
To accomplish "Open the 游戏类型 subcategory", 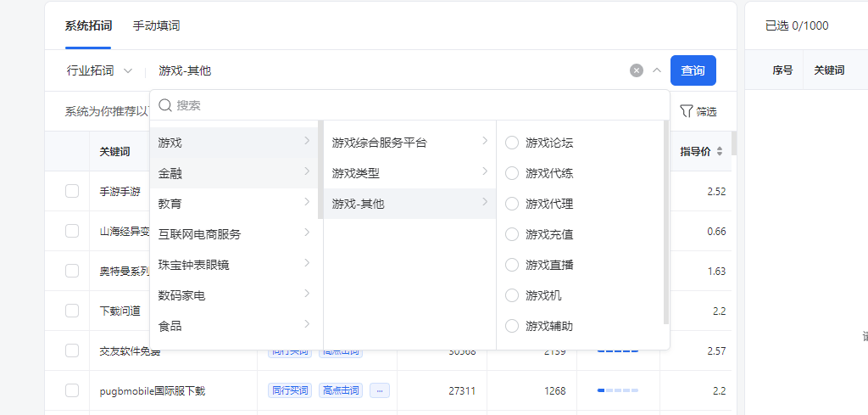I will point(409,173).
